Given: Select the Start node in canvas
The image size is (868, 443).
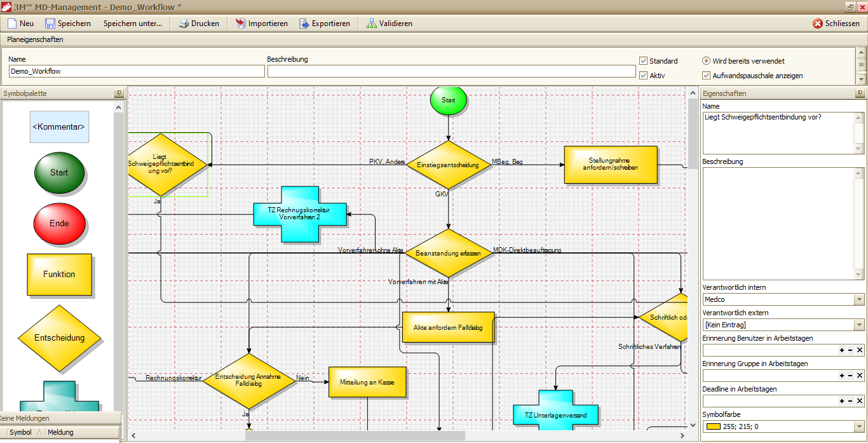Looking at the screenshot, I should tap(449, 100).
